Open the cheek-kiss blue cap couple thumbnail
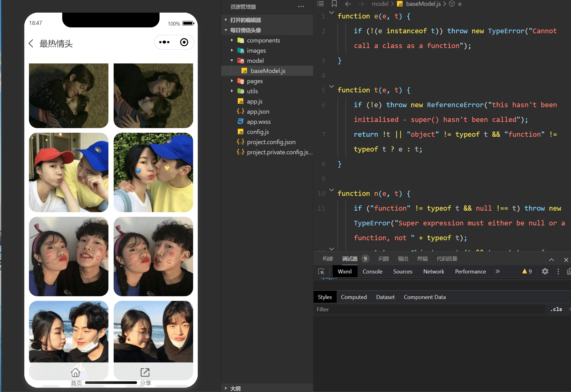Screen dimensions: 571x392 pos(153,172)
